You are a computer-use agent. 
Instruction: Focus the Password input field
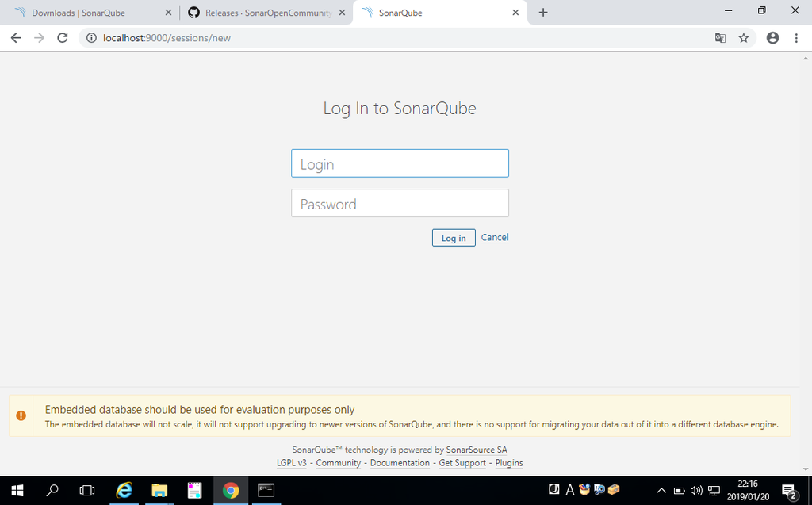pos(400,203)
